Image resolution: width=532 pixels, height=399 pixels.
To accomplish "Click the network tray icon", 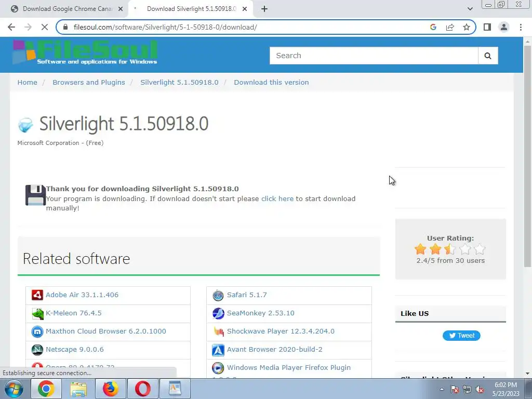I will click(x=467, y=390).
